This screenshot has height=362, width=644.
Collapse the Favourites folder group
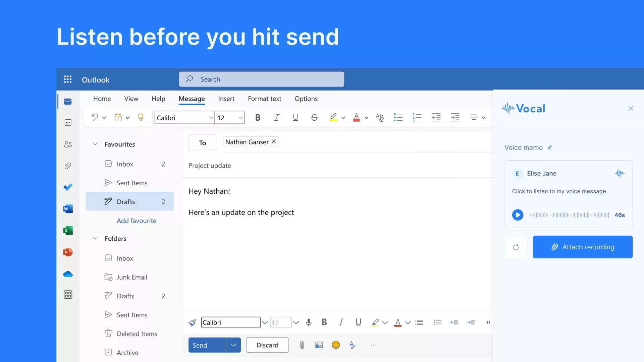tap(95, 144)
